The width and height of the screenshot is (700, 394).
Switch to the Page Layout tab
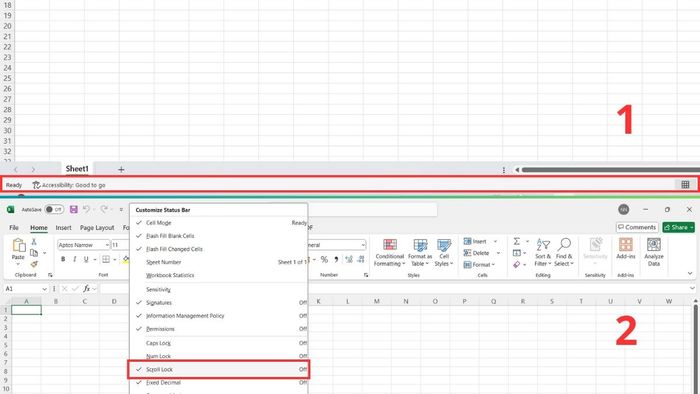pyautogui.click(x=97, y=228)
